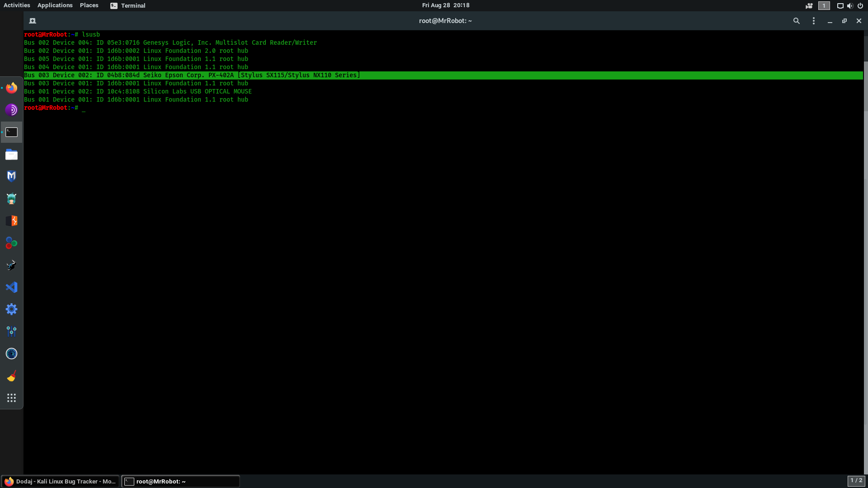This screenshot has width=868, height=488.
Task: Open Burp Suite from the dock
Action: [11, 221]
